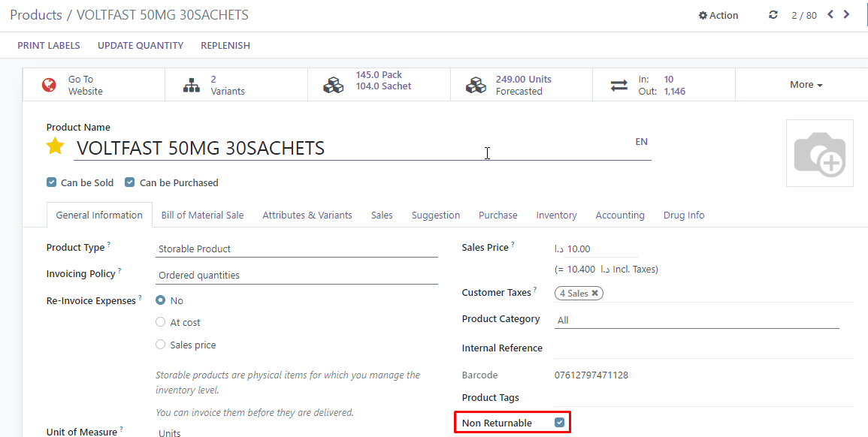Viewport: 868px width, 437px height.
Task: Click the Go To Website globe icon
Action: pos(49,85)
